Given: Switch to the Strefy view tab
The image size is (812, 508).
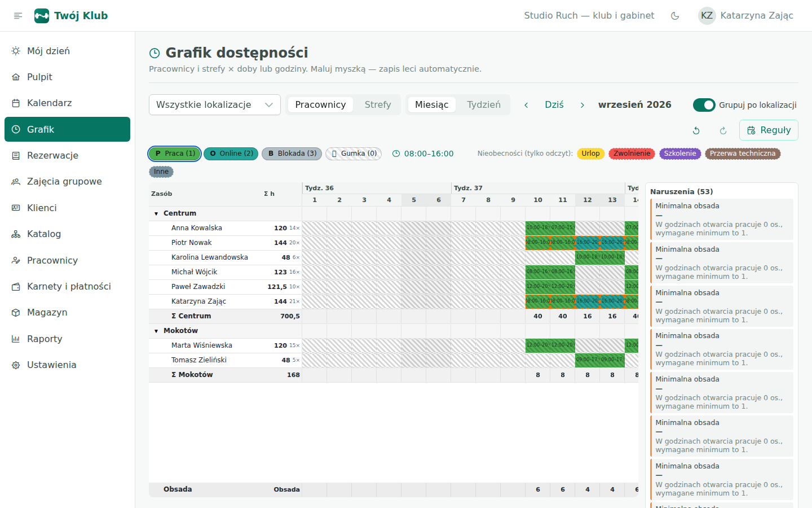Looking at the screenshot, I should click(x=378, y=105).
